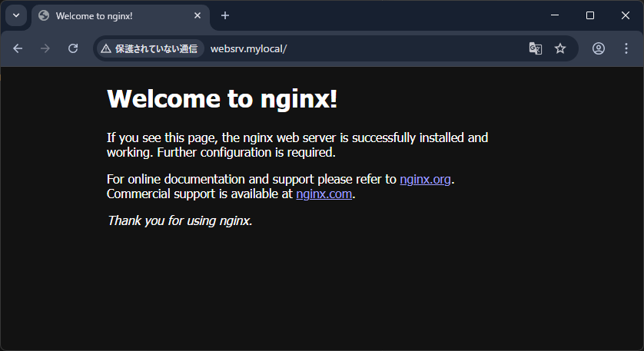Viewport: 644px width, 351px height.
Task: Close the Welcome to nginx! tab
Action: coord(198,15)
